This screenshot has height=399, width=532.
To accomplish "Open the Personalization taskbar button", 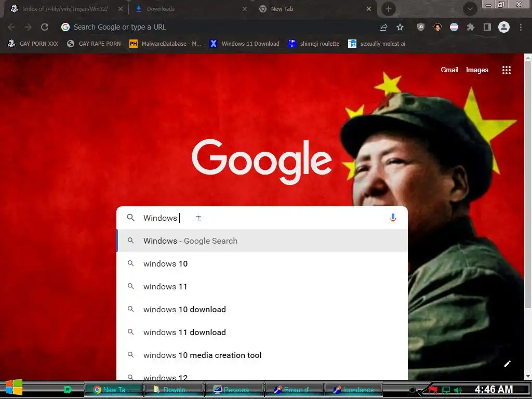I will (x=234, y=390).
